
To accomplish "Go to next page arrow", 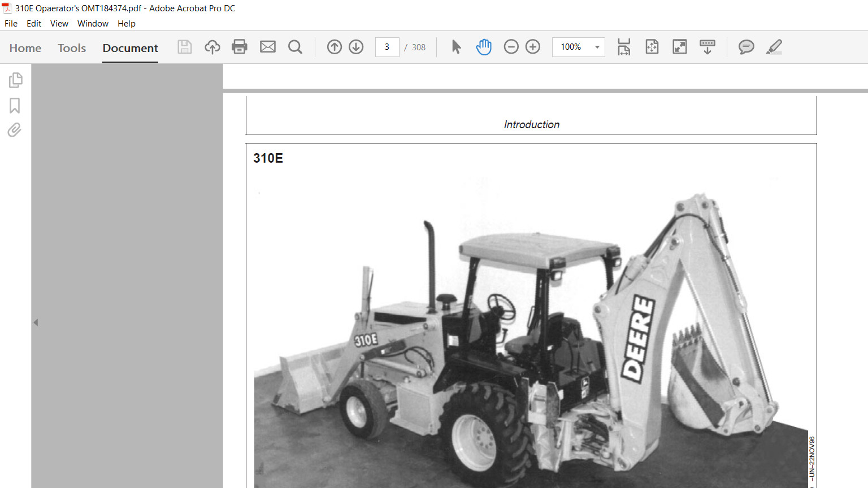I will [x=356, y=47].
